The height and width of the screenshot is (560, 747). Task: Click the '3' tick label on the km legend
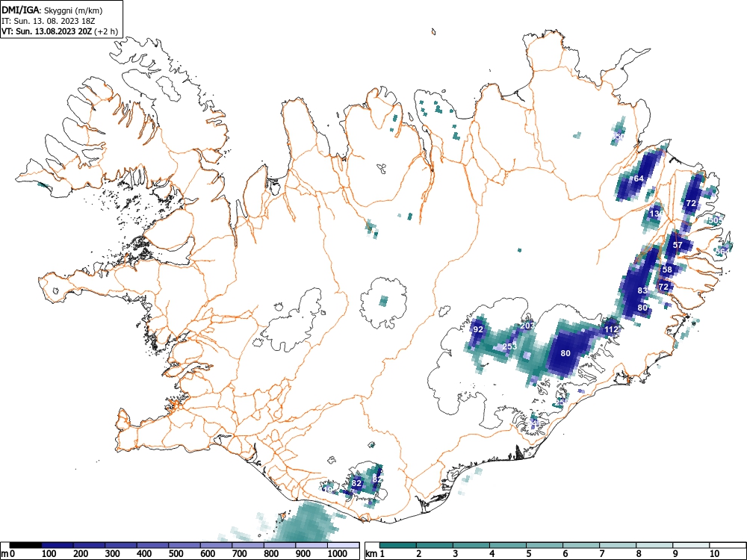(456, 554)
